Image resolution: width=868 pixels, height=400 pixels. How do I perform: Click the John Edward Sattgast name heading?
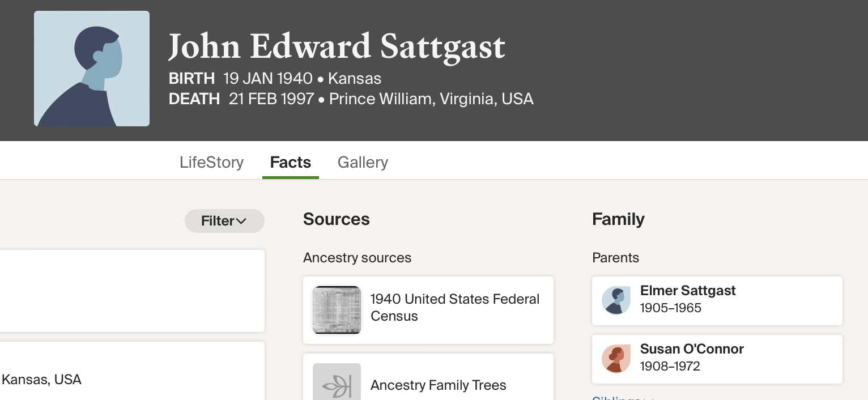pyautogui.click(x=337, y=46)
